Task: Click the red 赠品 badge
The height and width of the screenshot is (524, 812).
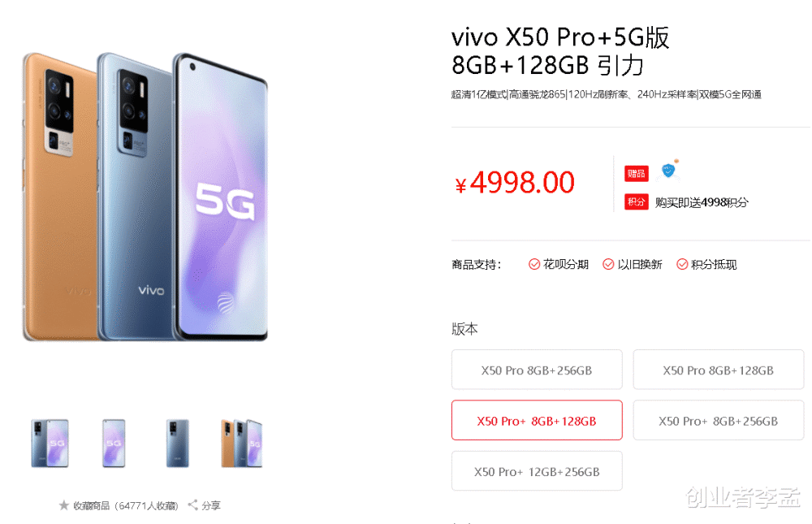Action: 637,174
